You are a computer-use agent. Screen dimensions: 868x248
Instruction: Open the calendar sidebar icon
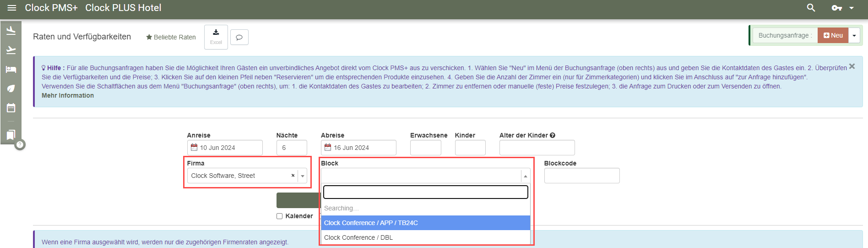click(x=11, y=108)
